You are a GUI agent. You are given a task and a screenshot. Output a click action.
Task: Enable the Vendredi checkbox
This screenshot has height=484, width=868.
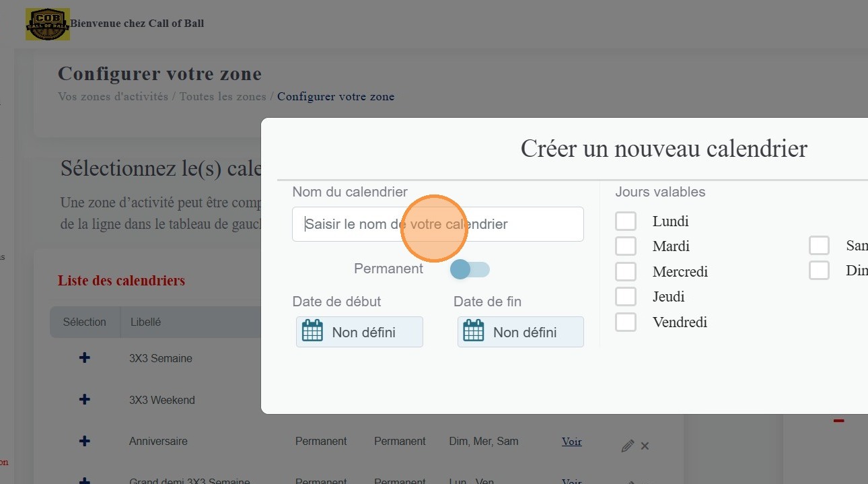pyautogui.click(x=626, y=322)
